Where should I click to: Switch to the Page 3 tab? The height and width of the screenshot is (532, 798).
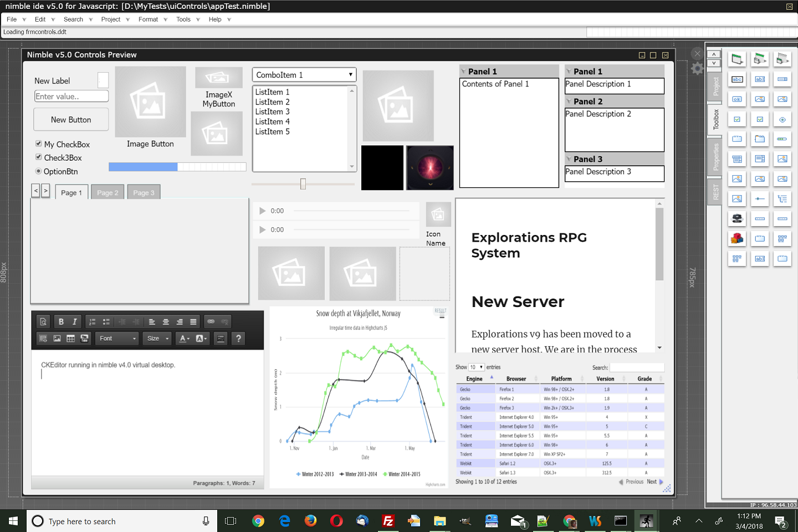tap(144, 192)
